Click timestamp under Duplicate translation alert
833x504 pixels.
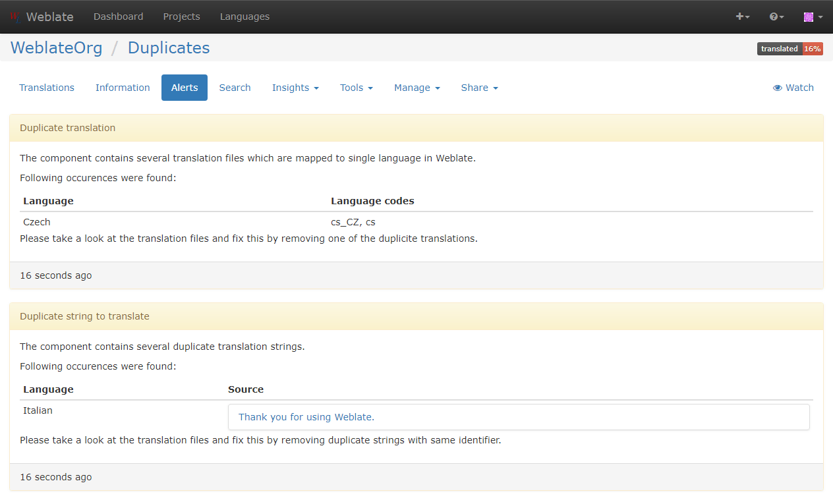pos(56,275)
